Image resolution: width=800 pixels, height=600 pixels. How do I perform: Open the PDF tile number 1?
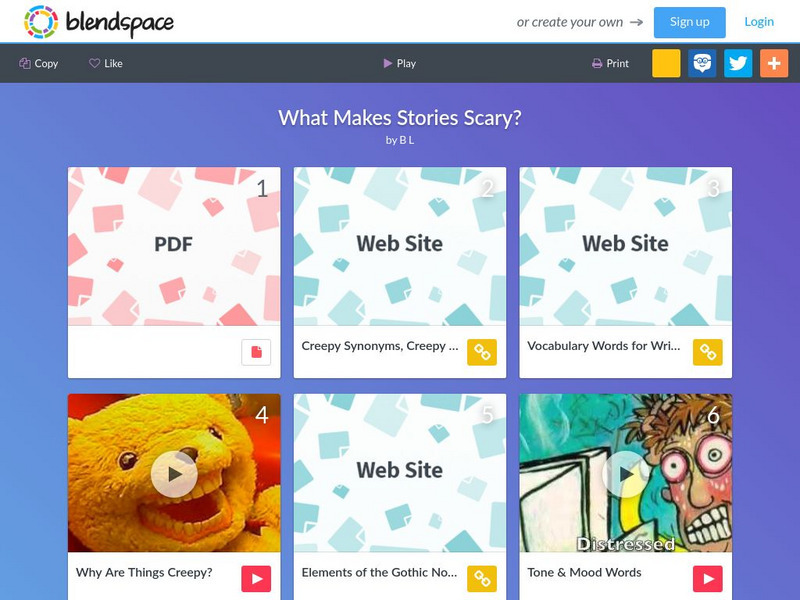click(174, 246)
